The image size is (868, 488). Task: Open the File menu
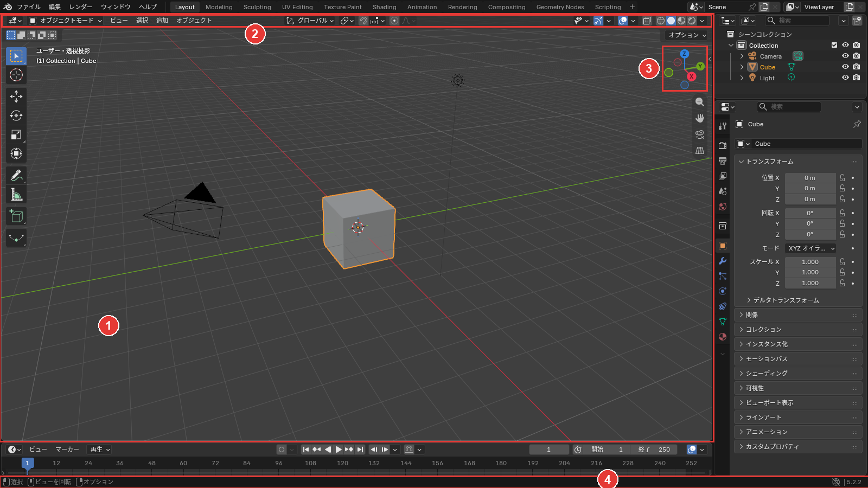click(28, 7)
